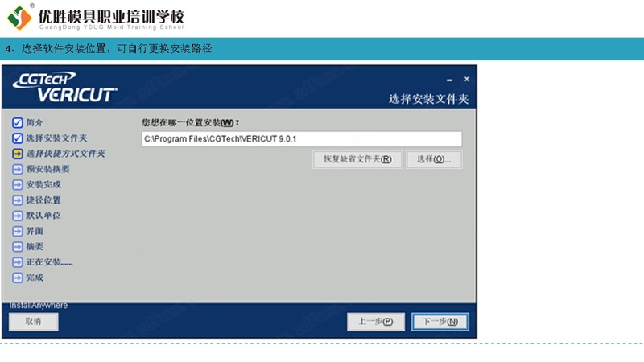The width and height of the screenshot is (644, 362).
Task: Click the arrow icon beside 捷径位置
Action: [17, 200]
